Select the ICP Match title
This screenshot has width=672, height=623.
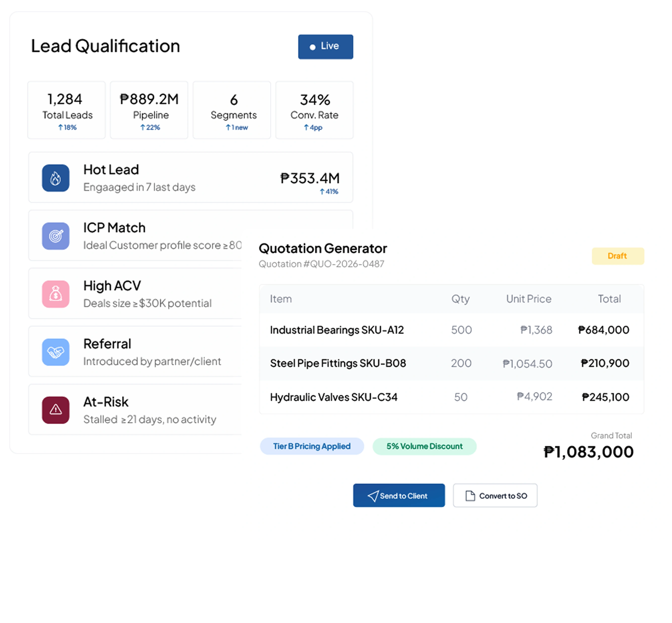114,228
